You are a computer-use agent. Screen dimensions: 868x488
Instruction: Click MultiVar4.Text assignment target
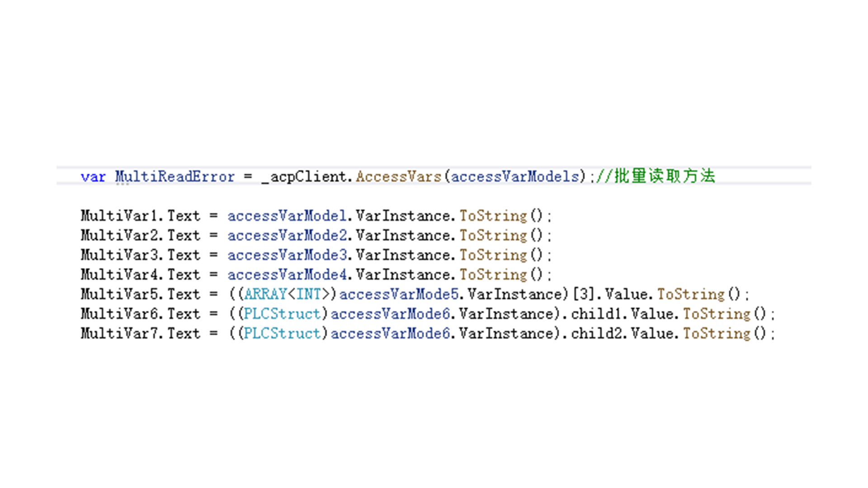(x=141, y=275)
